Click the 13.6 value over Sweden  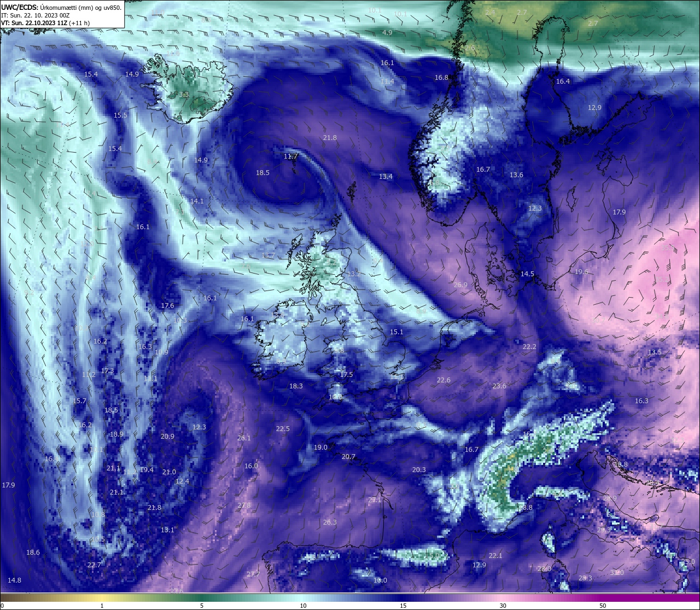coord(516,175)
